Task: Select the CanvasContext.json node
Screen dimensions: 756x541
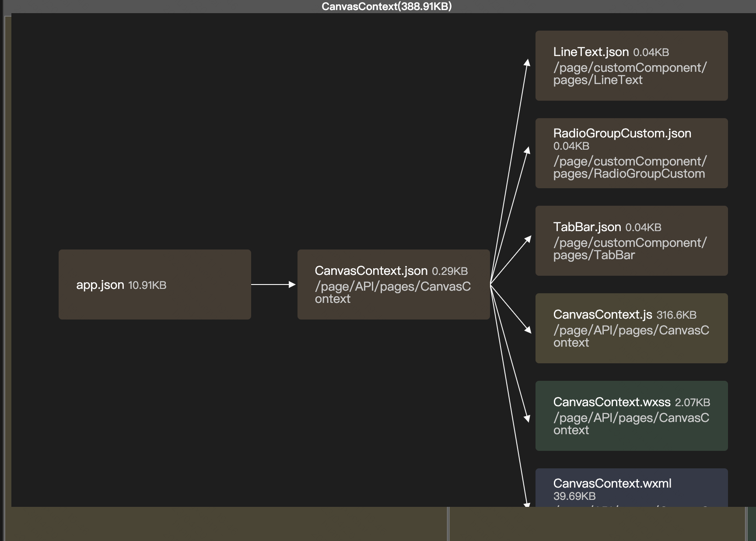Action: [394, 285]
